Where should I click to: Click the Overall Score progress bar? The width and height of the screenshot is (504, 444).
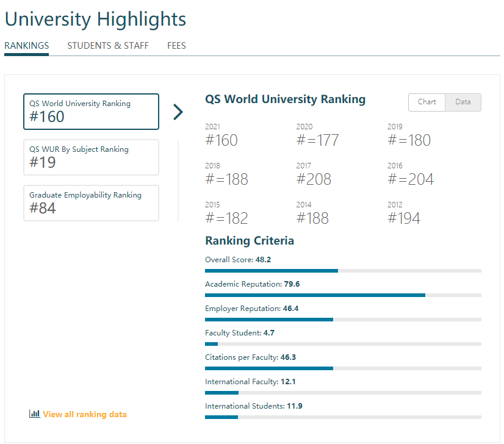(343, 271)
